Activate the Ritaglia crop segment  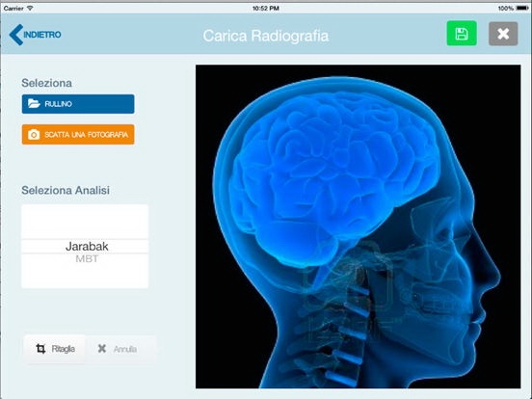point(55,349)
